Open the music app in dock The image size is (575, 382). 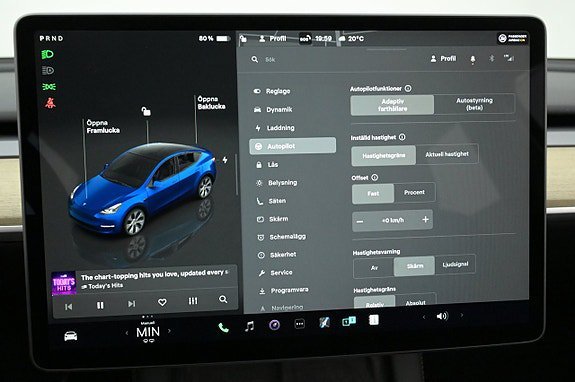click(x=249, y=326)
